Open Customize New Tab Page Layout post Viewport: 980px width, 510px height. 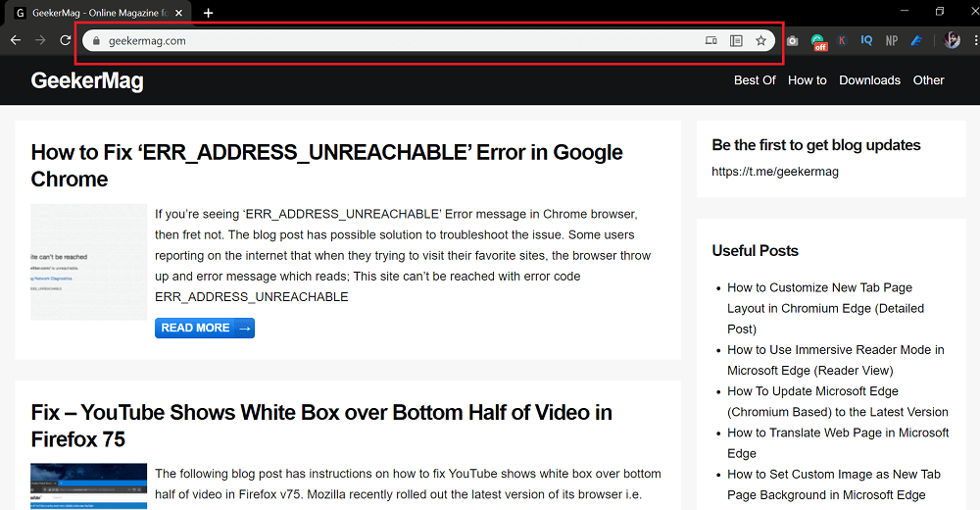825,308
